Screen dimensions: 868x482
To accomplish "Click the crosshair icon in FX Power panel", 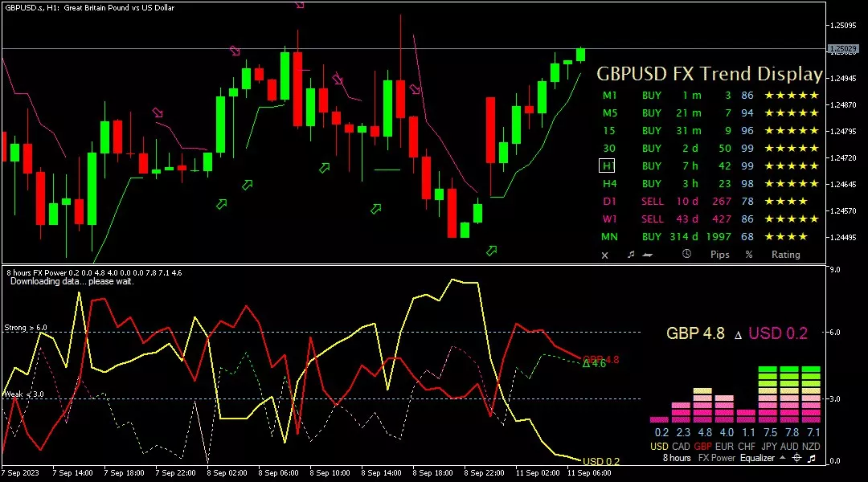I will (796, 458).
